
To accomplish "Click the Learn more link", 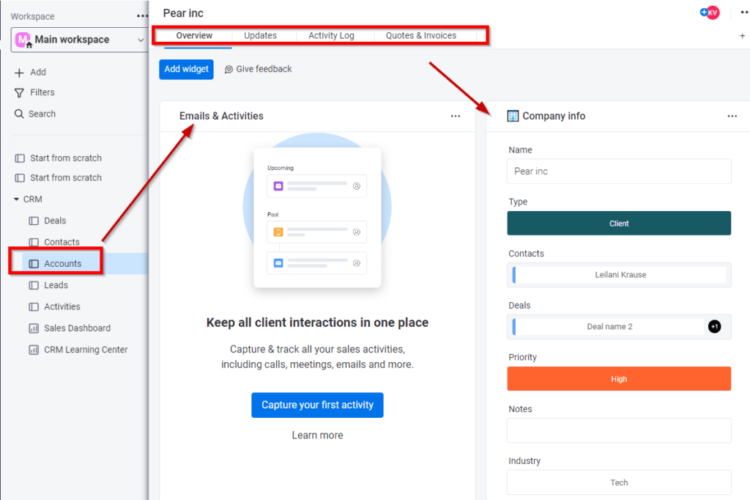I will pyautogui.click(x=318, y=435).
